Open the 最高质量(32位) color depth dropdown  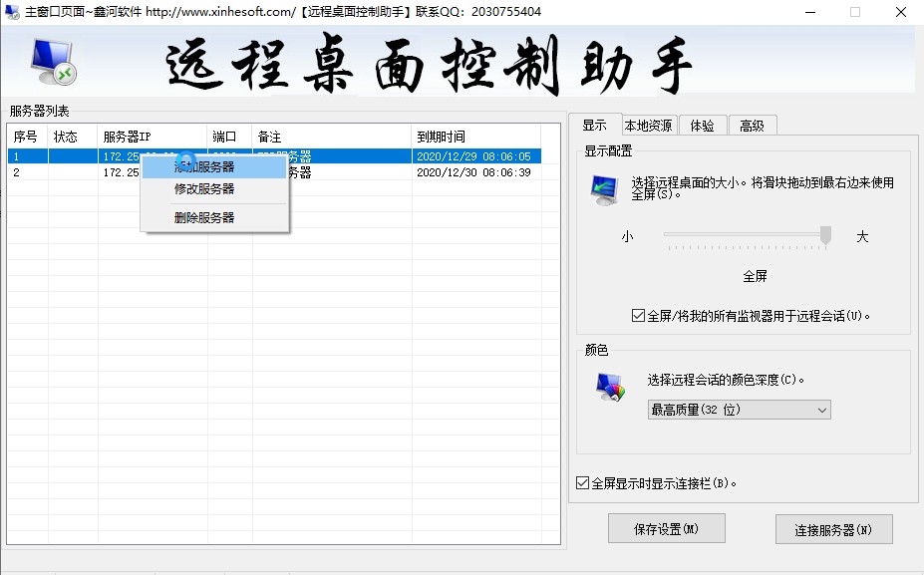click(738, 410)
